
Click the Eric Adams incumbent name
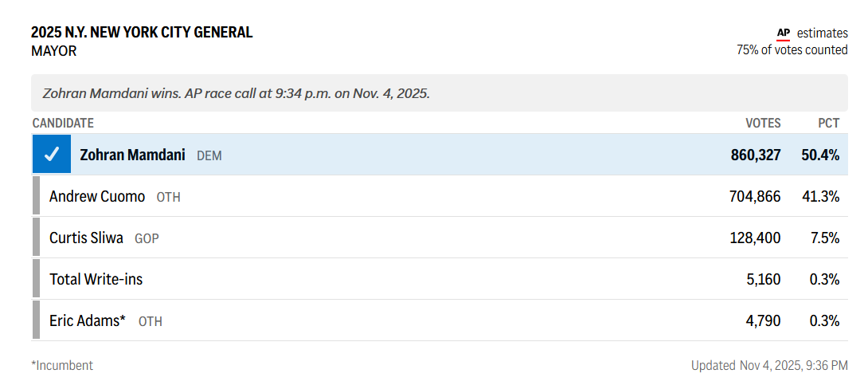click(88, 320)
